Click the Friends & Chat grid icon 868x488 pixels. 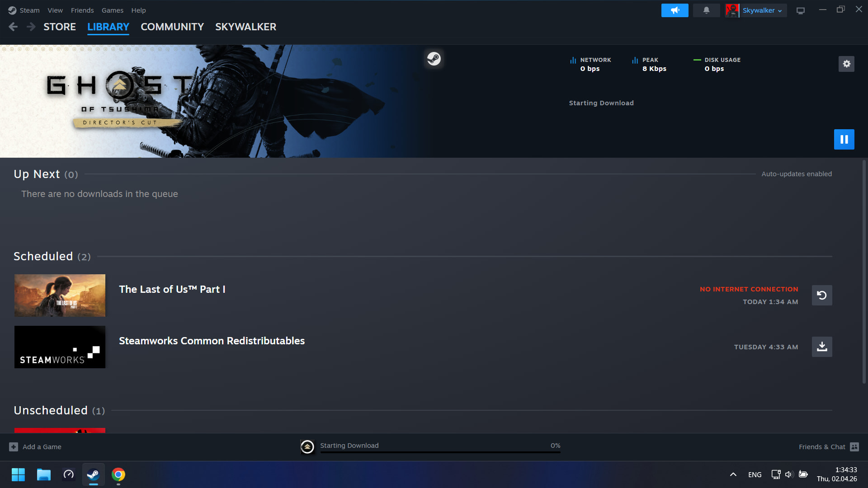854,446
